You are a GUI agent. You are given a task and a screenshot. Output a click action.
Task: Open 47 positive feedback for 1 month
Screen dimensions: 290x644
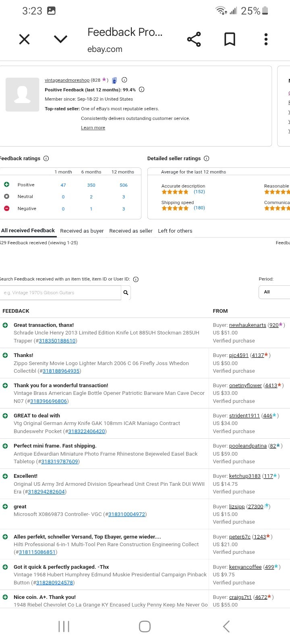[x=63, y=185]
